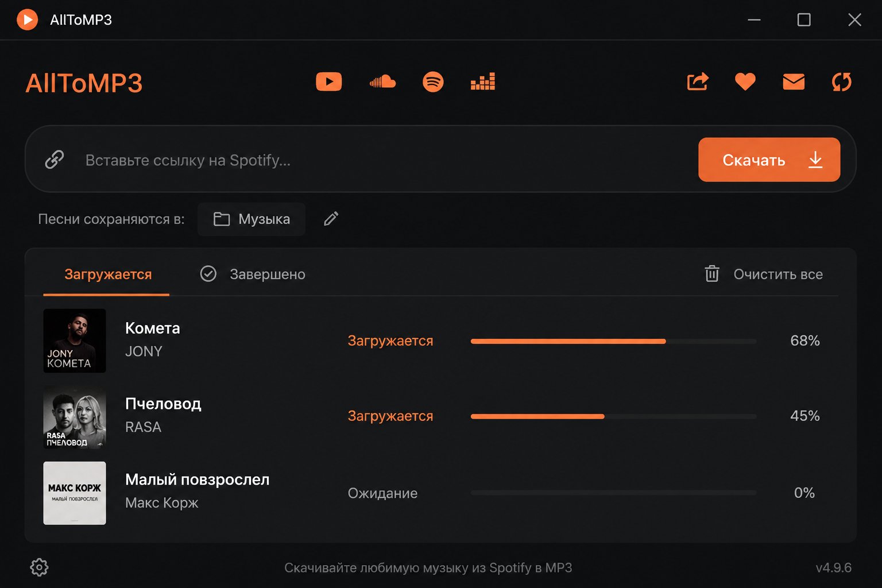Click the Комета progress bar

point(613,341)
